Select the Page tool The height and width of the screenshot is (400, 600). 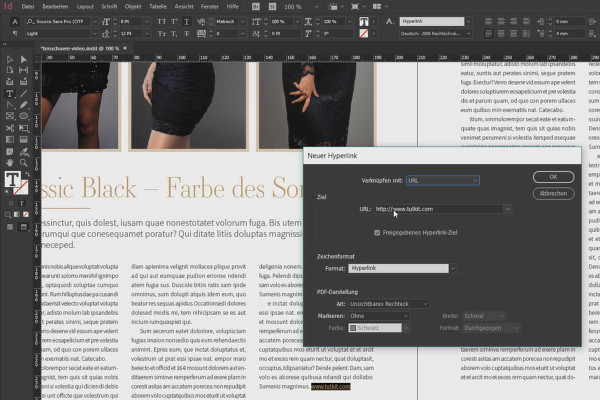coord(10,70)
